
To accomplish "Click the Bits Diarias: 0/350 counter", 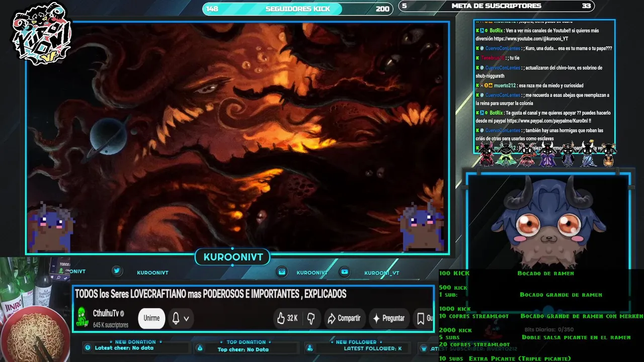I will (549, 329).
